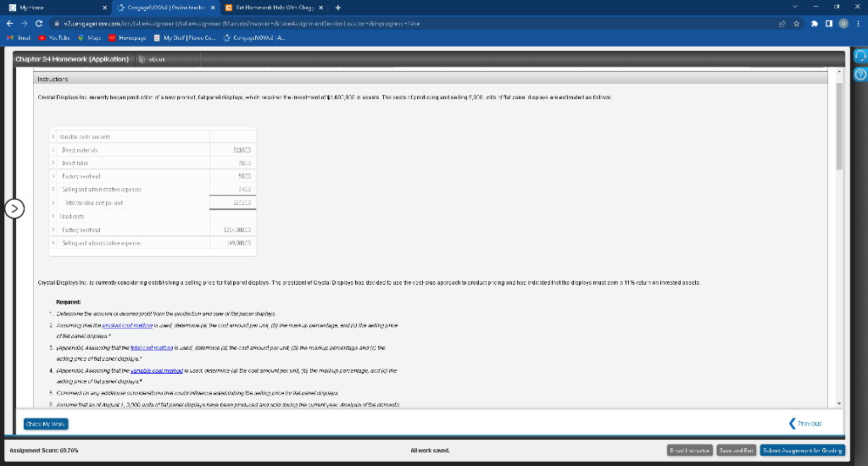The width and height of the screenshot is (868, 466).
Task: Expand the left side panel arrow
Action: [14, 208]
